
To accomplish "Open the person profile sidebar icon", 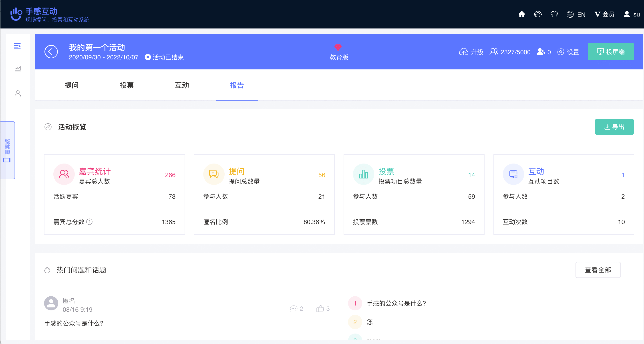I will point(18,93).
